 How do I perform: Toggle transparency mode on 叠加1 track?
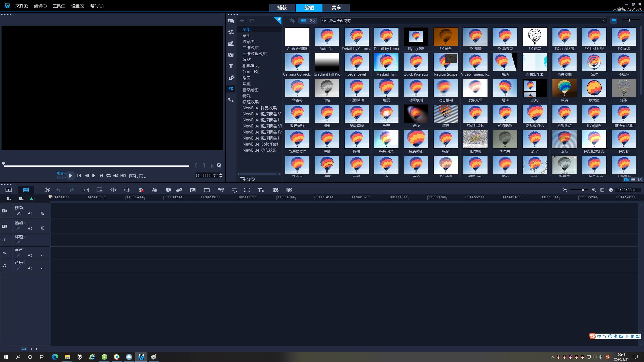[x=42, y=228]
